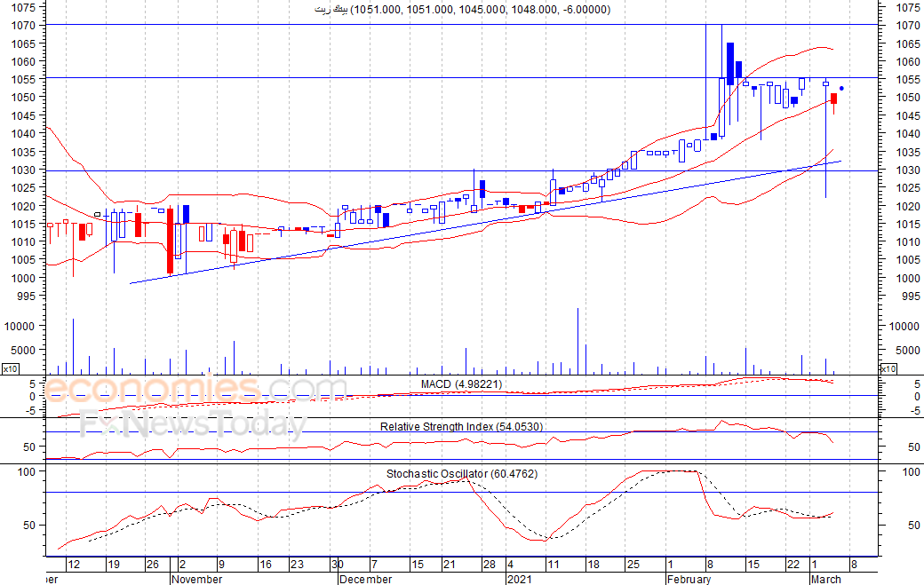The width and height of the screenshot is (924, 585).
Task: Click the x10 volume scale box on right axis
Action: 888,369
